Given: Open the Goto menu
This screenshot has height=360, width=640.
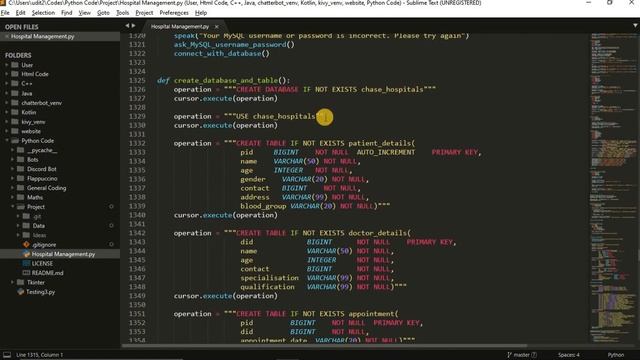Looking at the screenshot, I should 103,13.
